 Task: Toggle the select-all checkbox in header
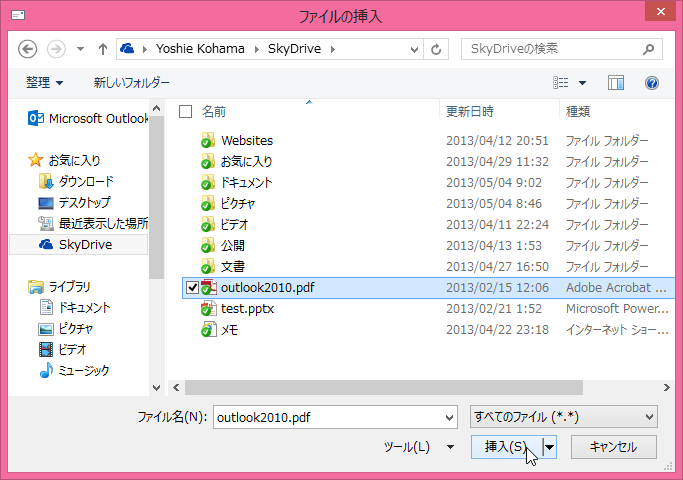(x=186, y=112)
